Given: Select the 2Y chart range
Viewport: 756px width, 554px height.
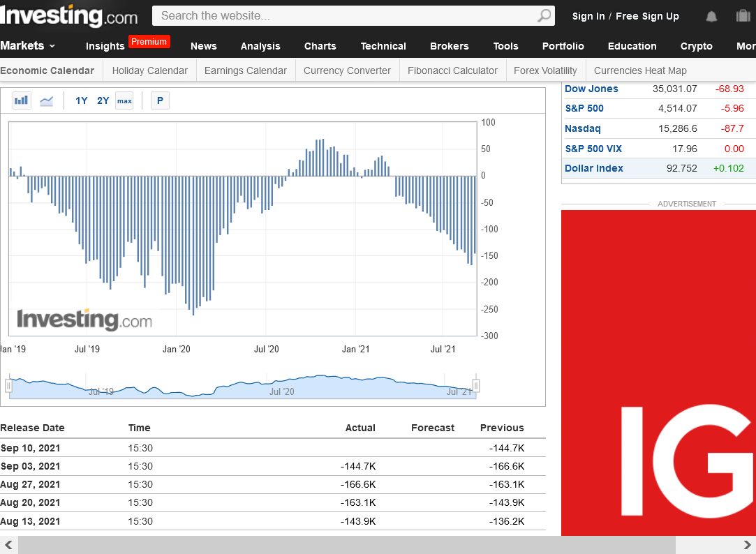Looking at the screenshot, I should [103, 100].
